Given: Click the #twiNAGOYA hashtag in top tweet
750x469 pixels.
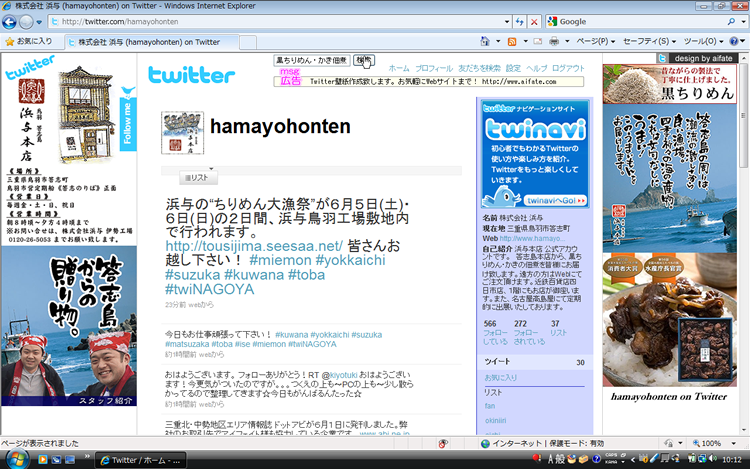Looking at the screenshot, I should coord(210,289).
